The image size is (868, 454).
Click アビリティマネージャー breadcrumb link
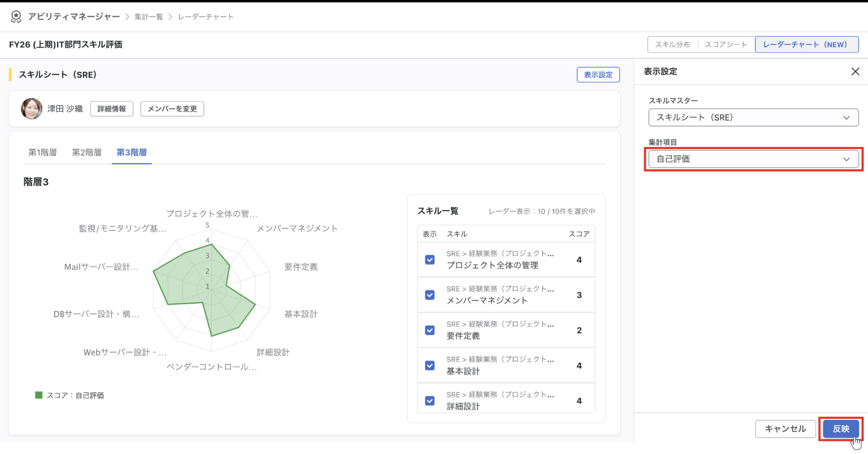pyautogui.click(x=74, y=17)
